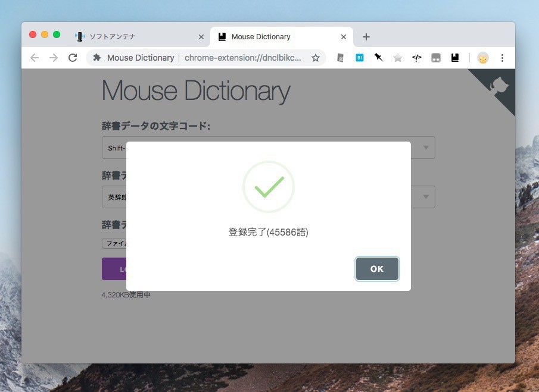Open the Chrome three-dot menu
539x392 pixels.
502,58
